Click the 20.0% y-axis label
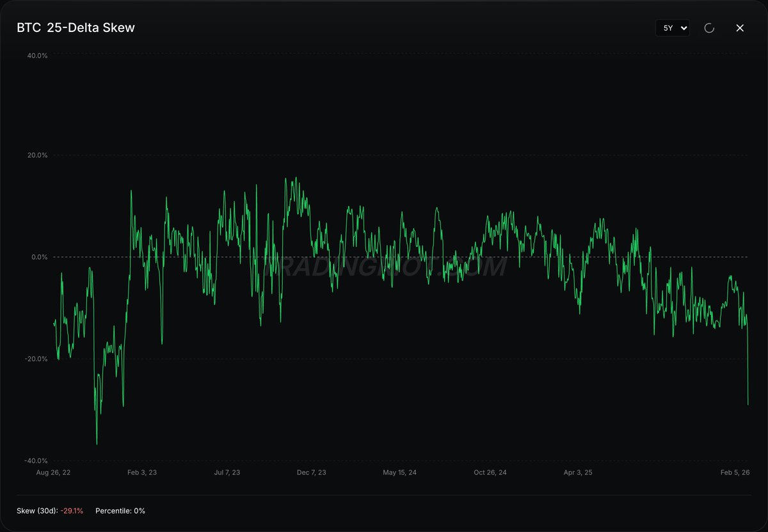Screen dimensions: 768x532 pos(37,155)
